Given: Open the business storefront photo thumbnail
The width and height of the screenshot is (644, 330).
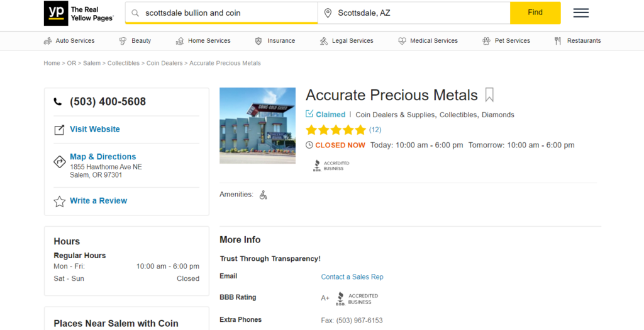Looking at the screenshot, I should 257,125.
